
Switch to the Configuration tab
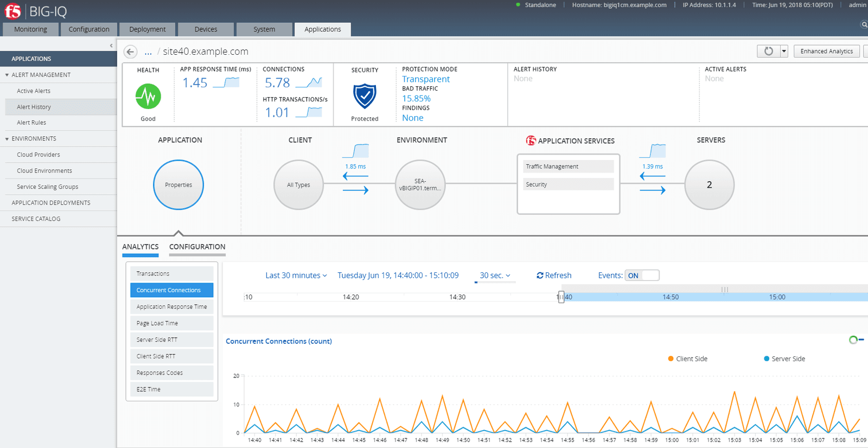(197, 247)
